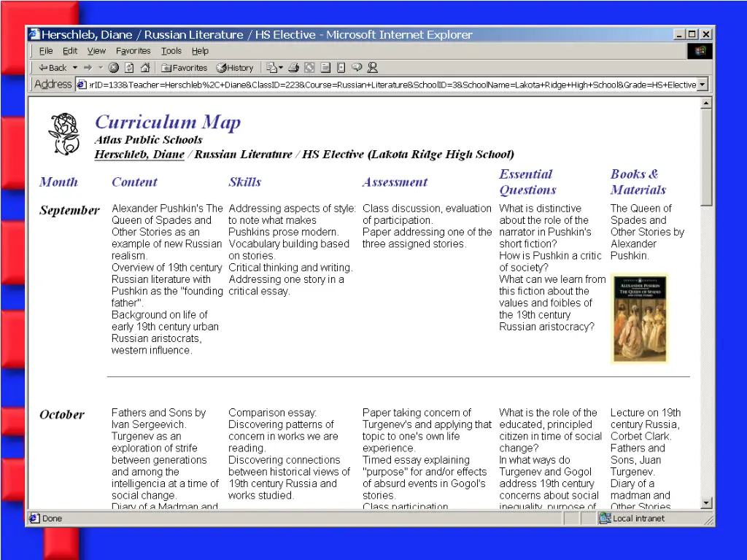The height and width of the screenshot is (560, 747).
Task: Click the page icon in the Address bar
Action: 82,85
